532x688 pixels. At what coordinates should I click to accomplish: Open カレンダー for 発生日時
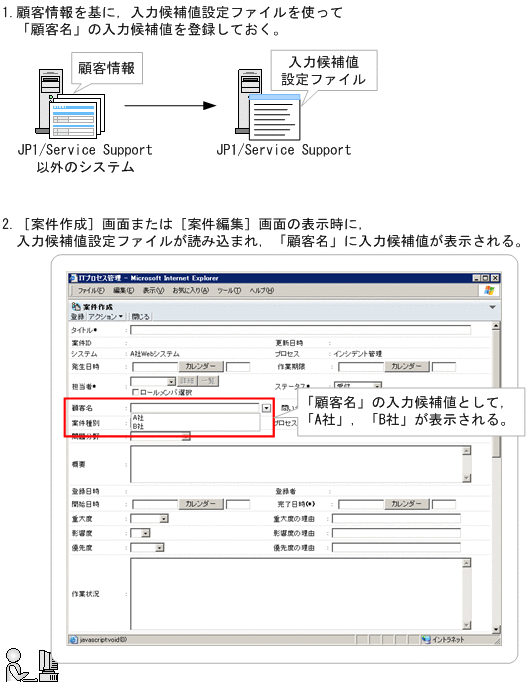click(201, 366)
